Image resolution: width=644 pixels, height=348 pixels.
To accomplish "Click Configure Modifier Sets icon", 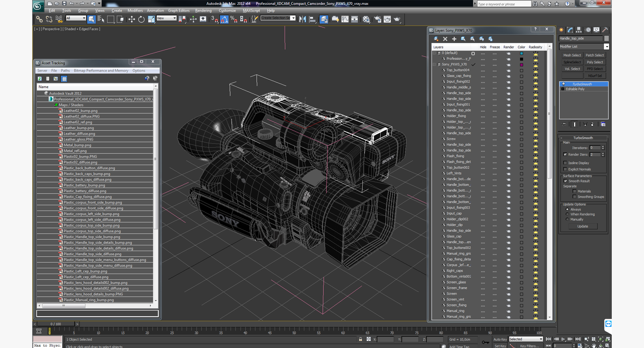I will 603,124.
